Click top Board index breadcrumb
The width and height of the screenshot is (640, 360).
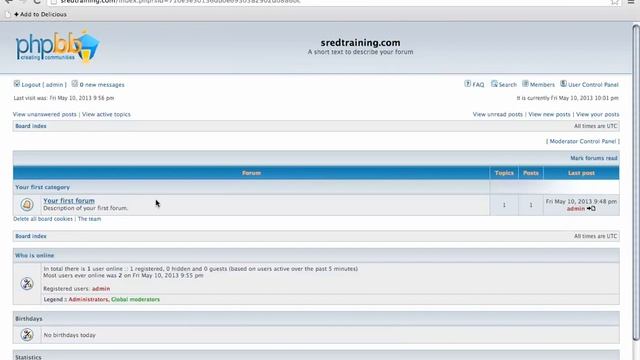point(31,126)
